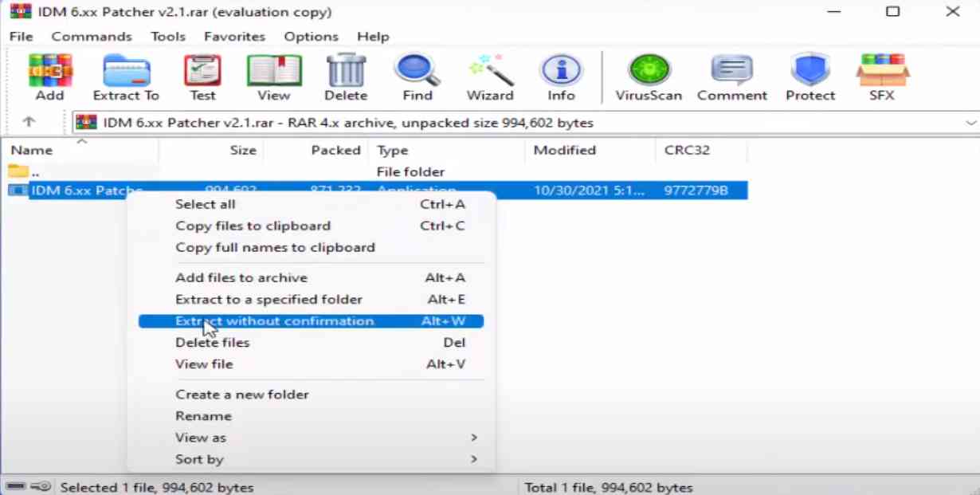Image resolution: width=980 pixels, height=495 pixels.
Task: Open the Commands menu
Action: coord(92,37)
